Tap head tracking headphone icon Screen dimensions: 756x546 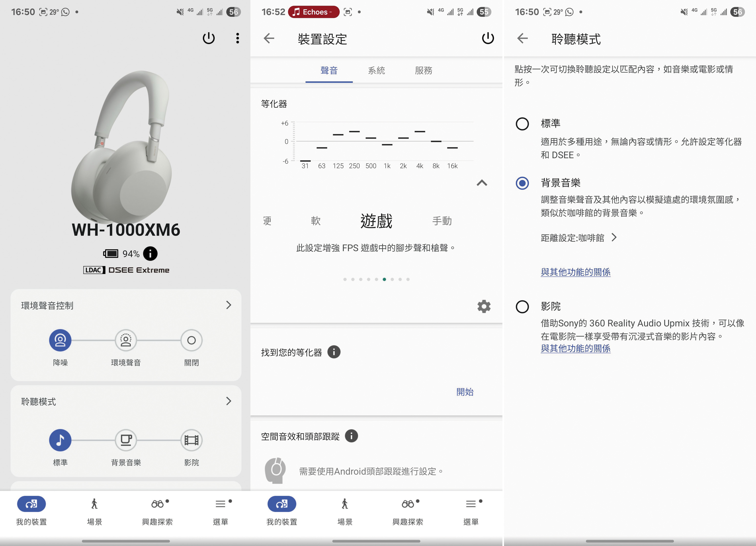coord(275,470)
